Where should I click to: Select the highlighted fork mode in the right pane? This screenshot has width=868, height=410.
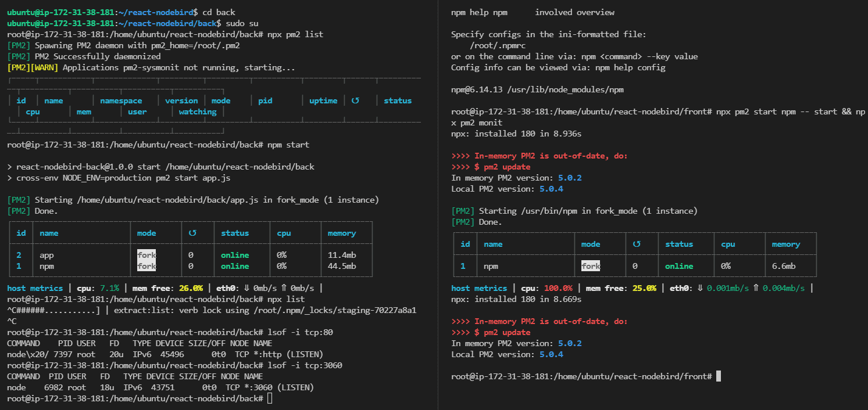(x=591, y=266)
